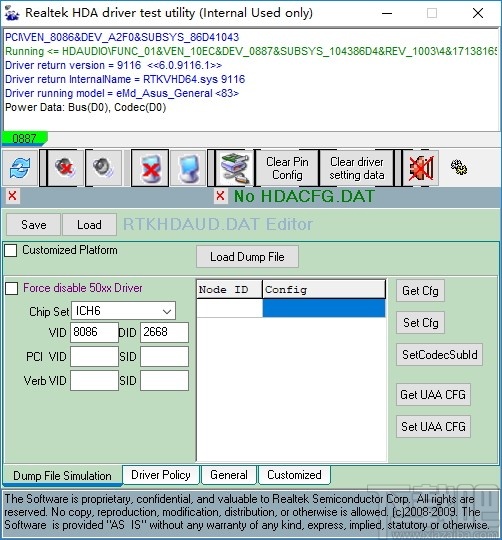
Task: Click the Node ID column header
Action: click(229, 289)
